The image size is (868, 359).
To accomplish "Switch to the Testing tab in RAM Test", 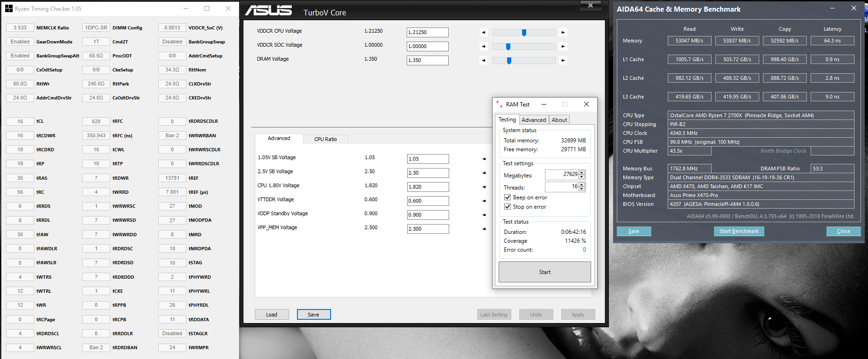I will click(507, 120).
